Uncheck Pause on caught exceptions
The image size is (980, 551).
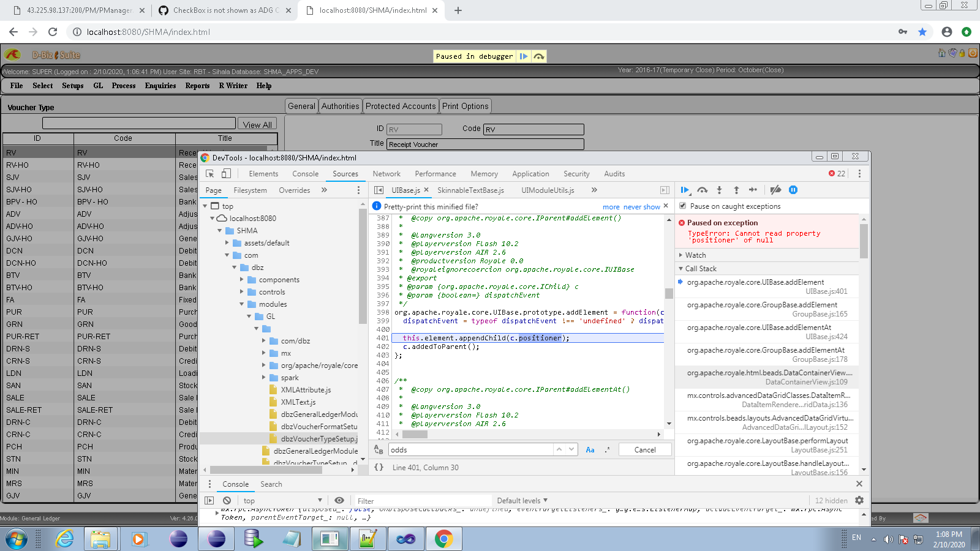pyautogui.click(x=683, y=206)
